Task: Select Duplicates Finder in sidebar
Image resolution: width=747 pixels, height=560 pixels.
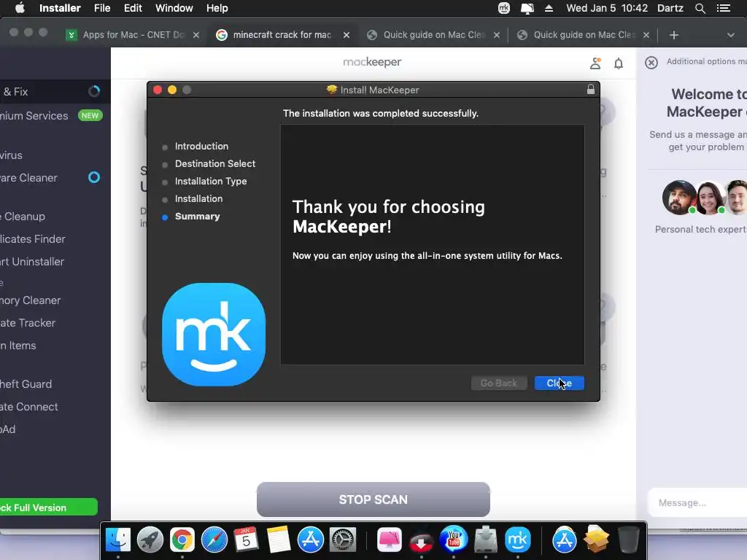Action: point(55,239)
